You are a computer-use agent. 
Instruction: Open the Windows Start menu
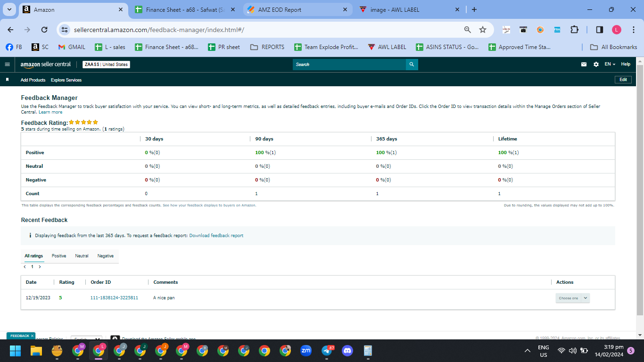tap(16, 350)
